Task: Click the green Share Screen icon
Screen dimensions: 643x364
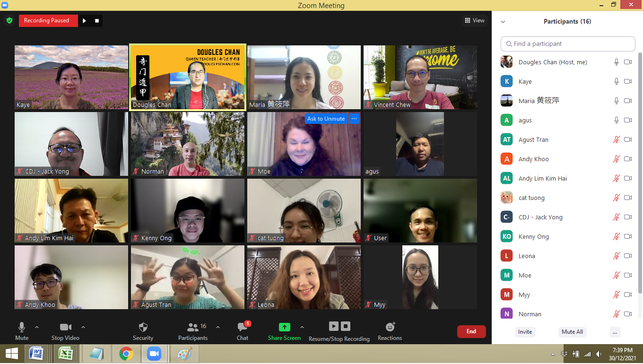Action: pyautogui.click(x=284, y=327)
